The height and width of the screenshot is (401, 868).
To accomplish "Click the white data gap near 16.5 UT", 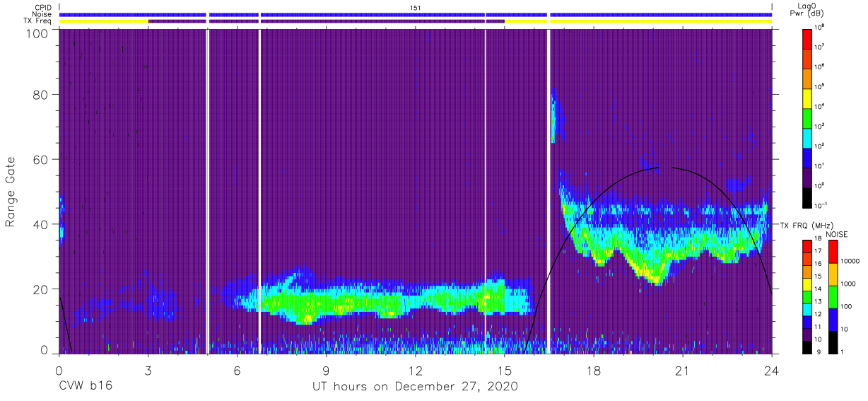I will point(549,191).
